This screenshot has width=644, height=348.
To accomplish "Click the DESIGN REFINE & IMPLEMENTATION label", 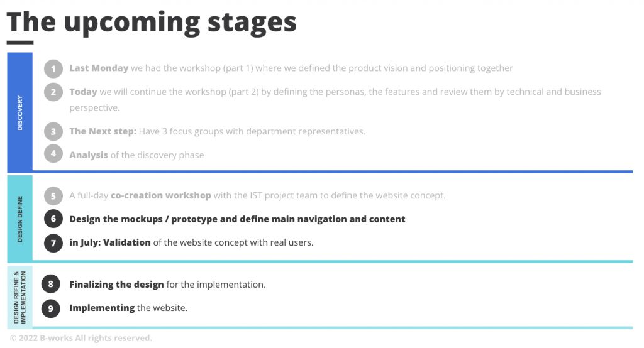I will (x=19, y=297).
